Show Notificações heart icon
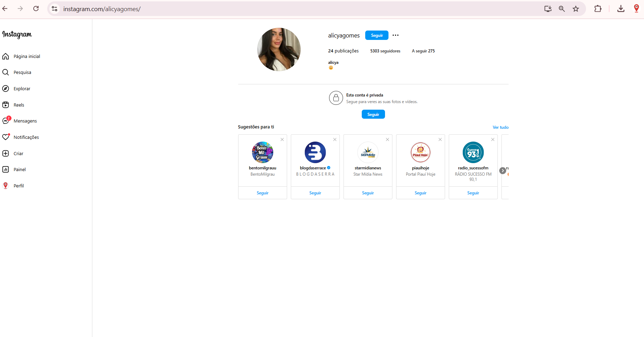 [x=6, y=137]
